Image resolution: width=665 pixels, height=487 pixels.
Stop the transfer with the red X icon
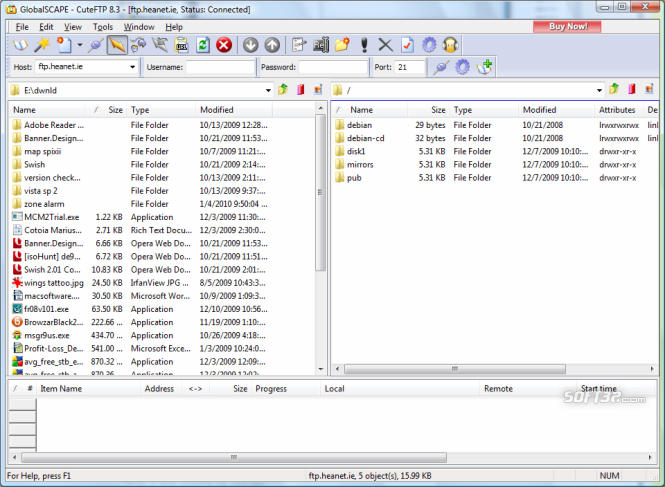(x=224, y=45)
